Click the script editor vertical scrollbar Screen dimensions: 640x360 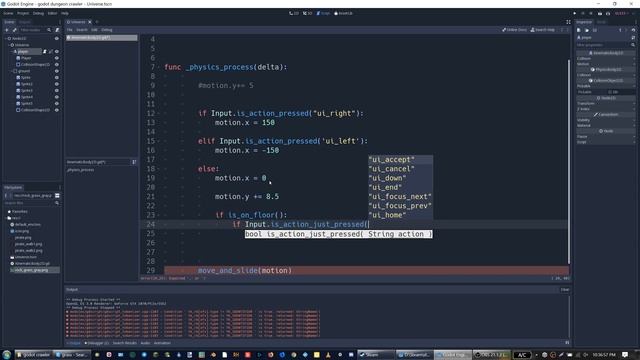pyautogui.click(x=569, y=161)
